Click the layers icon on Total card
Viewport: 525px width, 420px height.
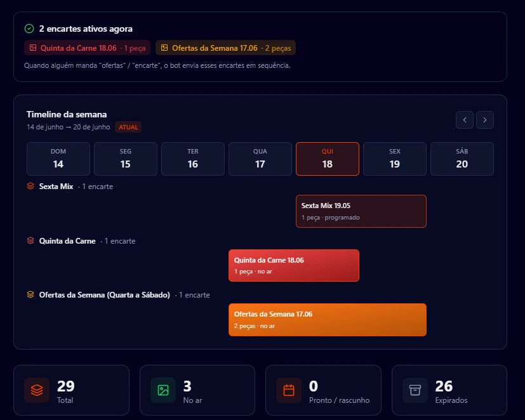pyautogui.click(x=37, y=390)
